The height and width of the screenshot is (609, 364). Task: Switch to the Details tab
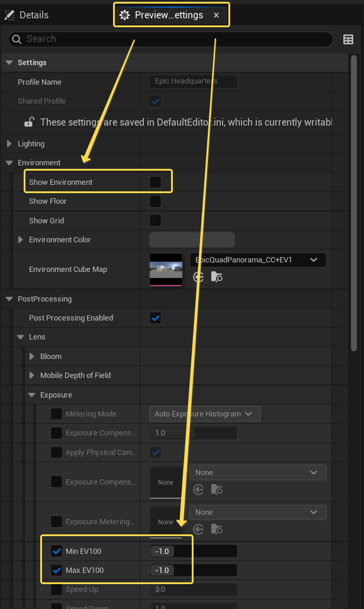pos(27,15)
